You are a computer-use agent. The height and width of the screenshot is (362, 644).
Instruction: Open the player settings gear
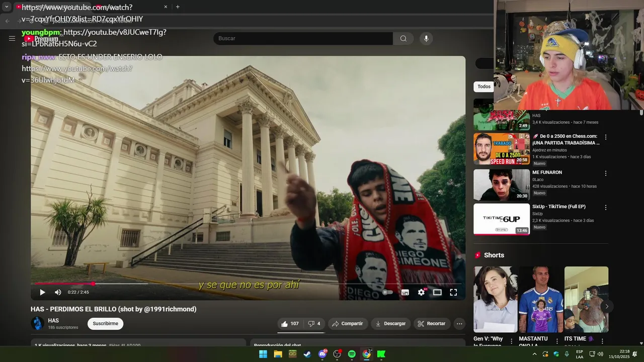pos(421,292)
